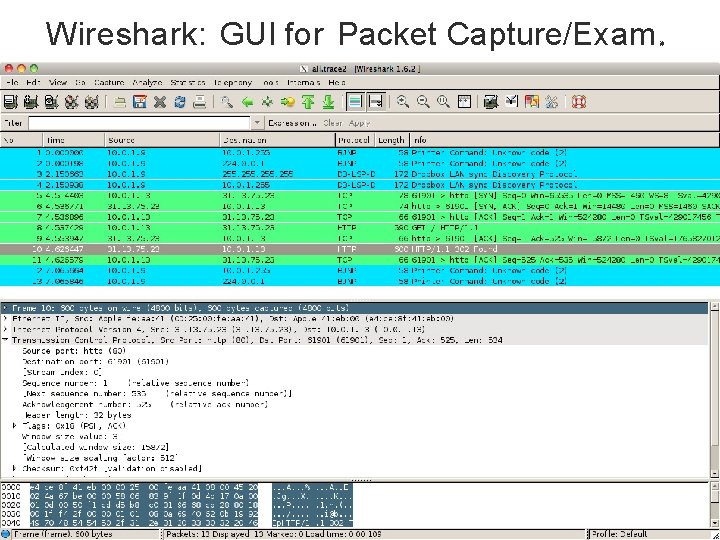Screen dimensions: 720x540
Task: Close the capture file X icon
Action: (160, 101)
